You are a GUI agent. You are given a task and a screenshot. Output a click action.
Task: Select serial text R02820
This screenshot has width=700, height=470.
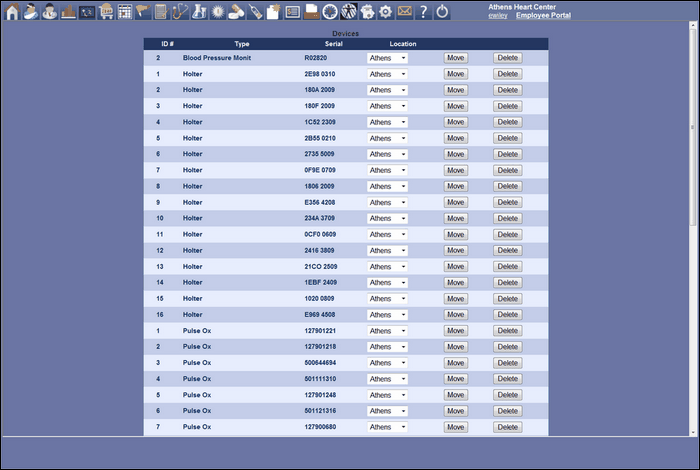[x=316, y=58]
